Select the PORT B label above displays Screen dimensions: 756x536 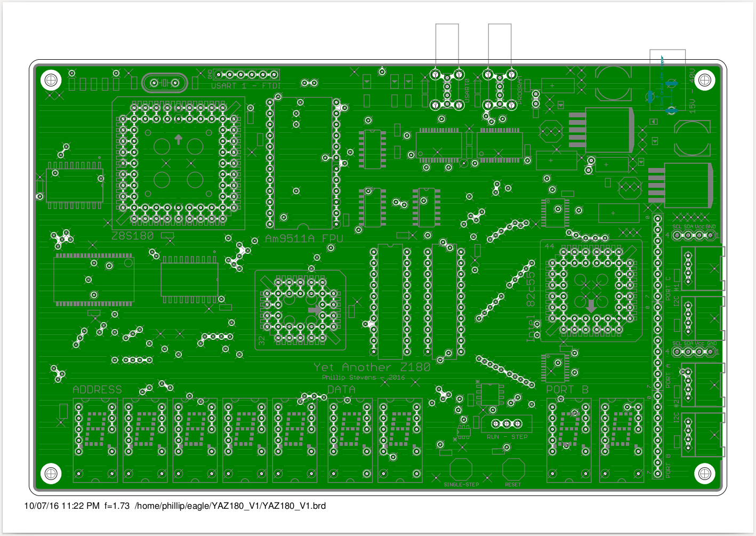pyautogui.click(x=567, y=389)
